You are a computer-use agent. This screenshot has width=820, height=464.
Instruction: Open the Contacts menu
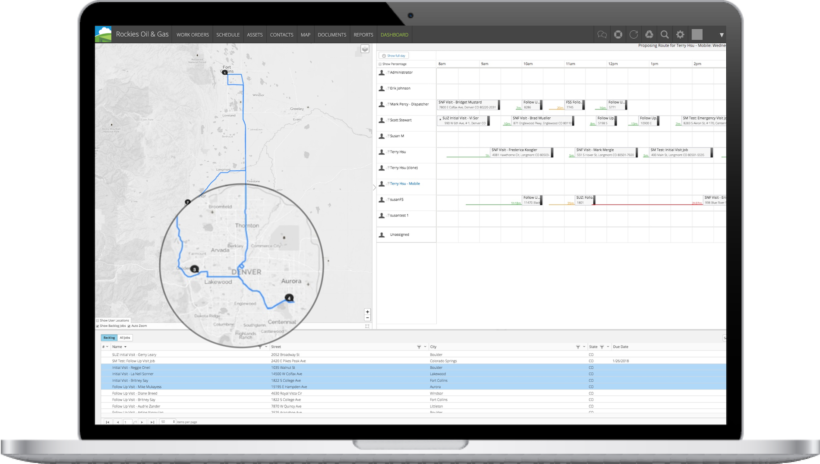[281, 35]
